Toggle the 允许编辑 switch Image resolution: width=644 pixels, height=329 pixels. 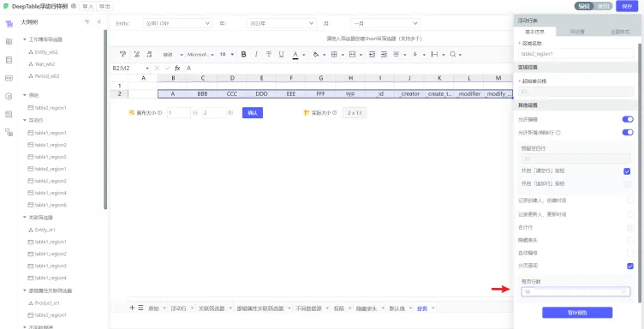pos(628,119)
